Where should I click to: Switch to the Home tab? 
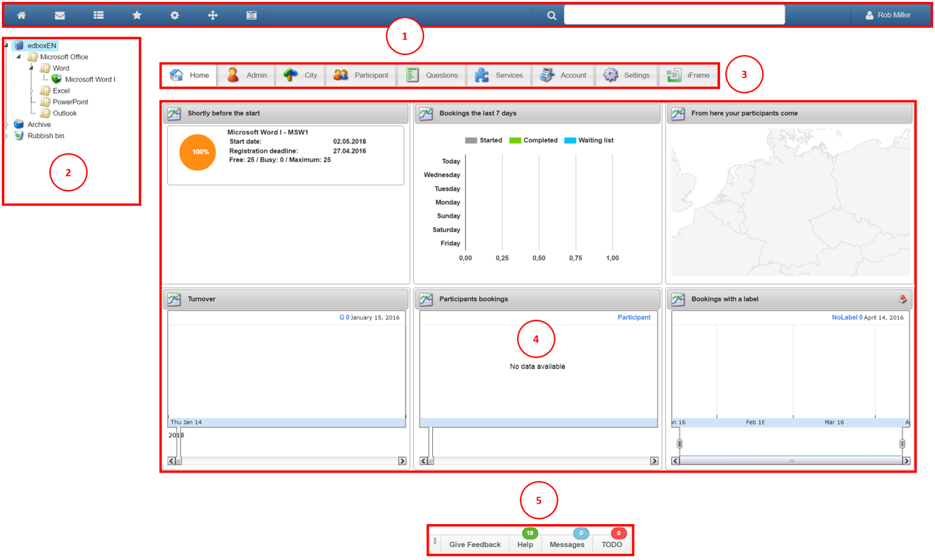point(190,75)
